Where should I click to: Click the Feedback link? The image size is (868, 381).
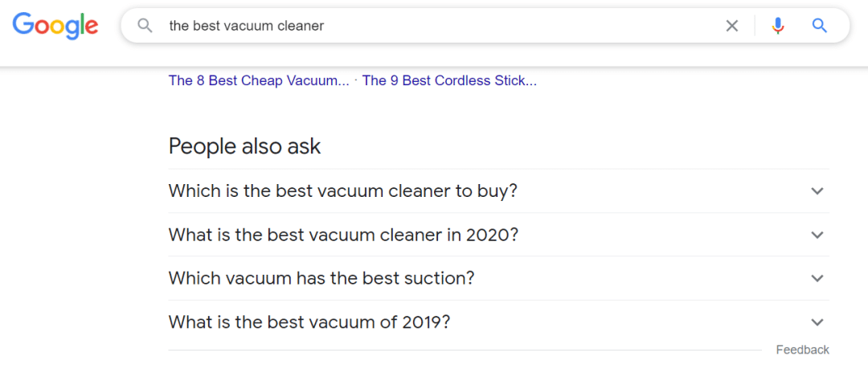click(802, 350)
